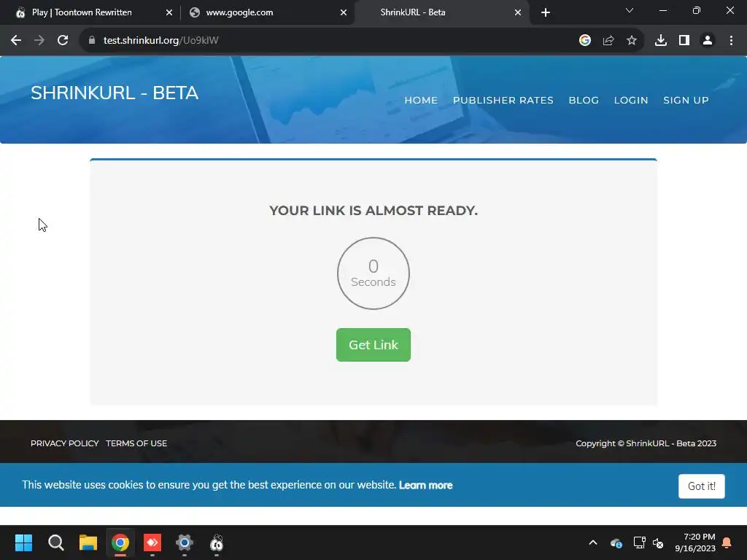Open the clock showing 7:20 PM
Image resolution: width=747 pixels, height=560 pixels.
click(x=695, y=542)
